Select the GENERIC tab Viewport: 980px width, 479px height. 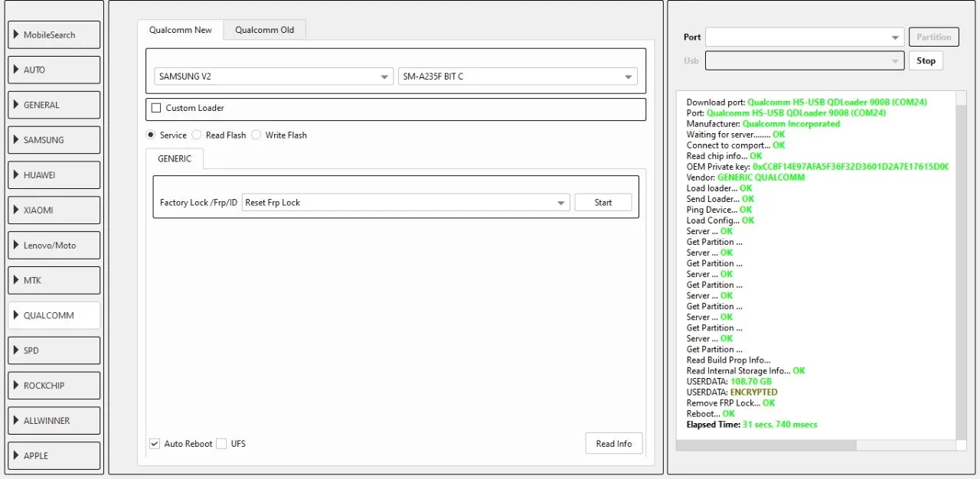pyautogui.click(x=175, y=159)
